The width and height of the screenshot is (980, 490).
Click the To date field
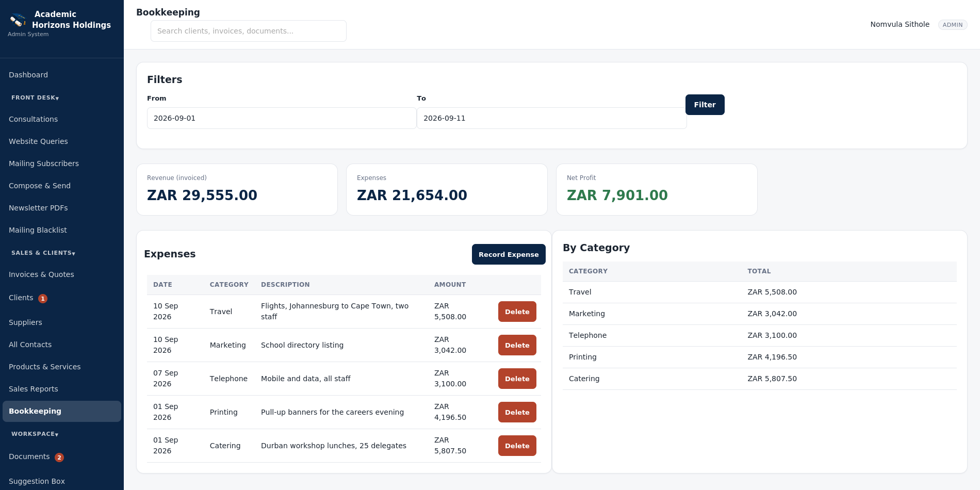[552, 118]
